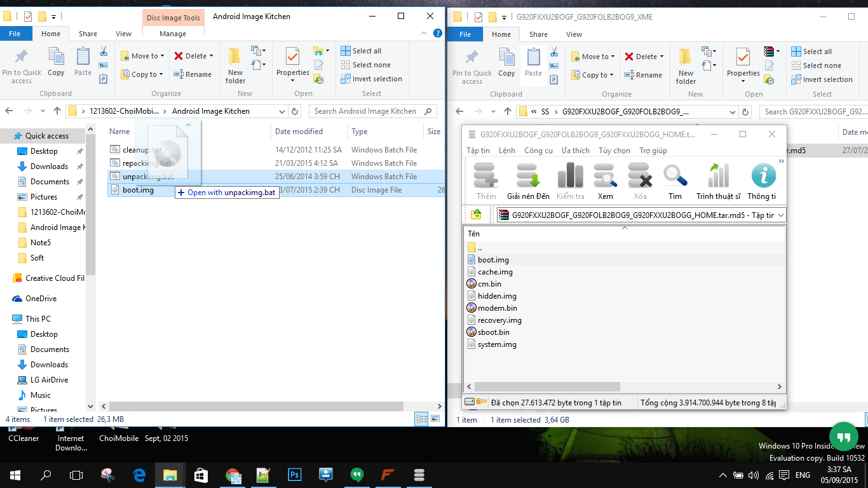868x488 pixels.
Task: Click Select none in XME Explorer window
Action: (x=816, y=65)
